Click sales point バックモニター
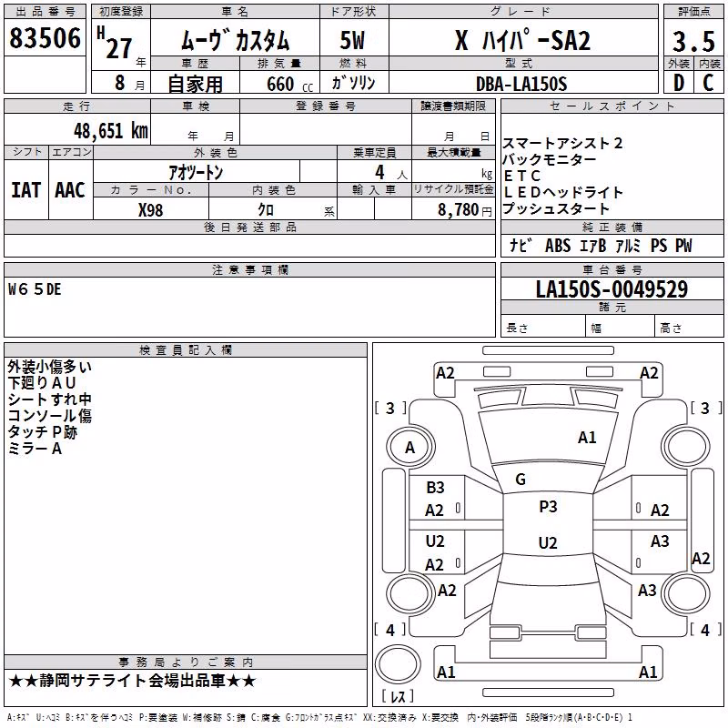This screenshot has height=728, width=728. [549, 160]
